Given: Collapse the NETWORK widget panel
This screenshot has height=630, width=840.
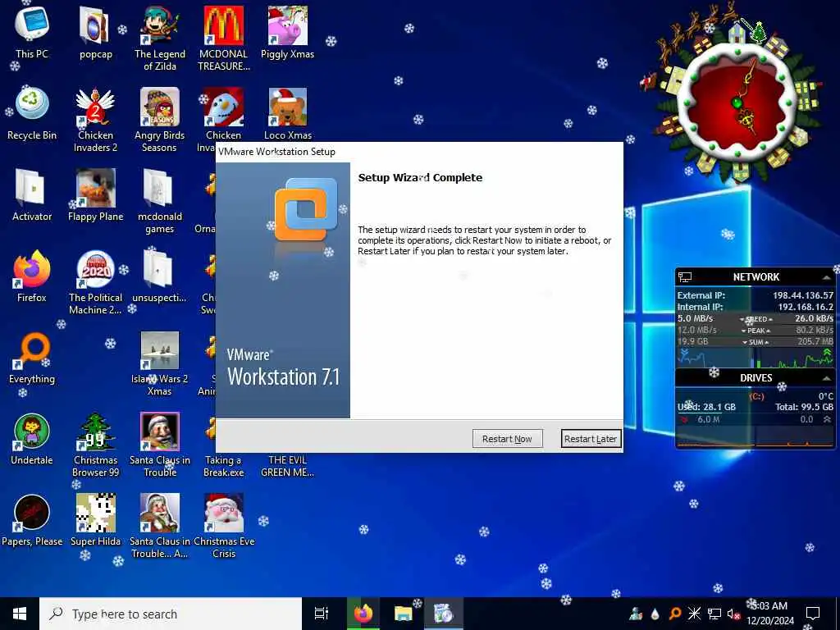Looking at the screenshot, I should [x=827, y=277].
